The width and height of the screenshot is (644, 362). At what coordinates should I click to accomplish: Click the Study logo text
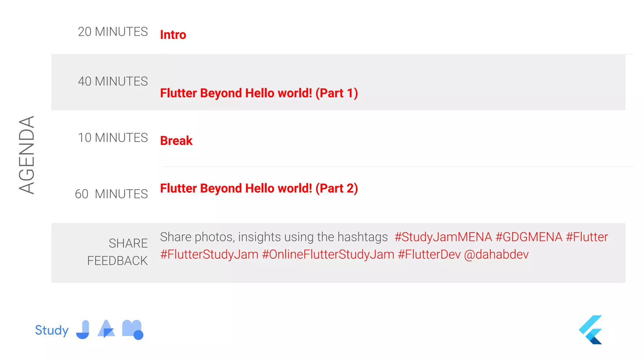(52, 331)
